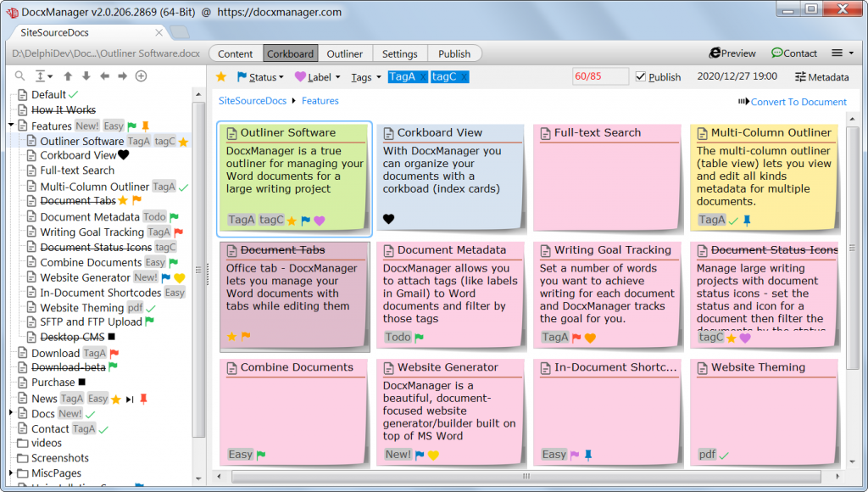This screenshot has width=868, height=492.
Task: Click the blue pin on Multi-Column Outliner card
Action: [747, 221]
